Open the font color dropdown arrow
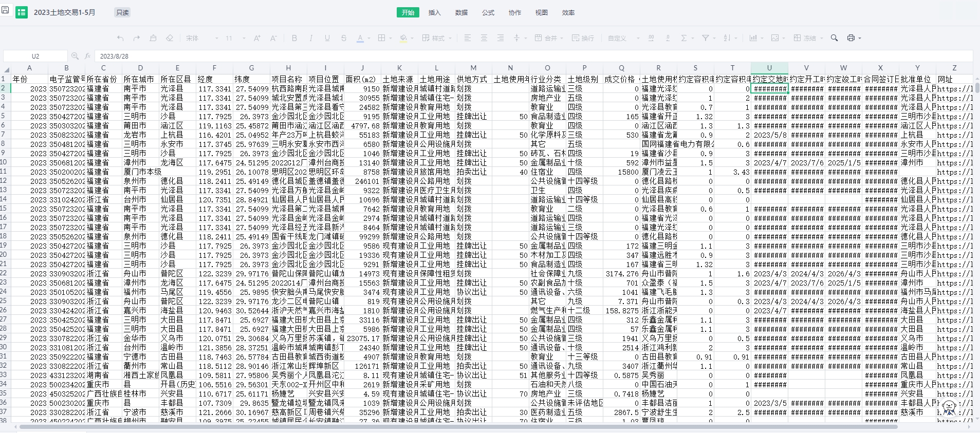 368,39
